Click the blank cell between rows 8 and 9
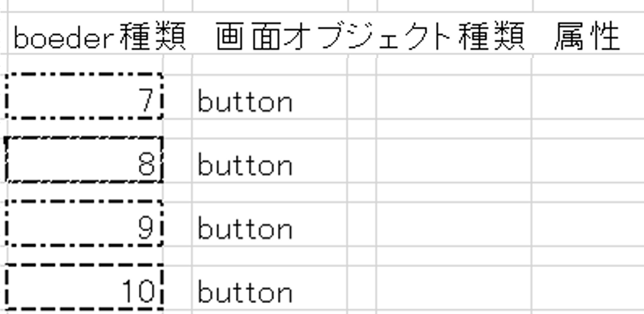Viewport: 644px width, 314px height. tap(84, 192)
